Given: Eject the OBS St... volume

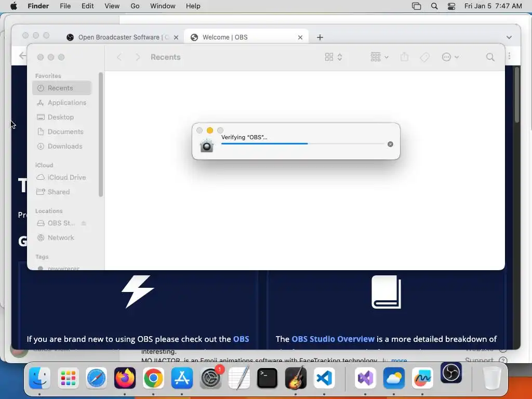Looking at the screenshot, I should pyautogui.click(x=84, y=223).
